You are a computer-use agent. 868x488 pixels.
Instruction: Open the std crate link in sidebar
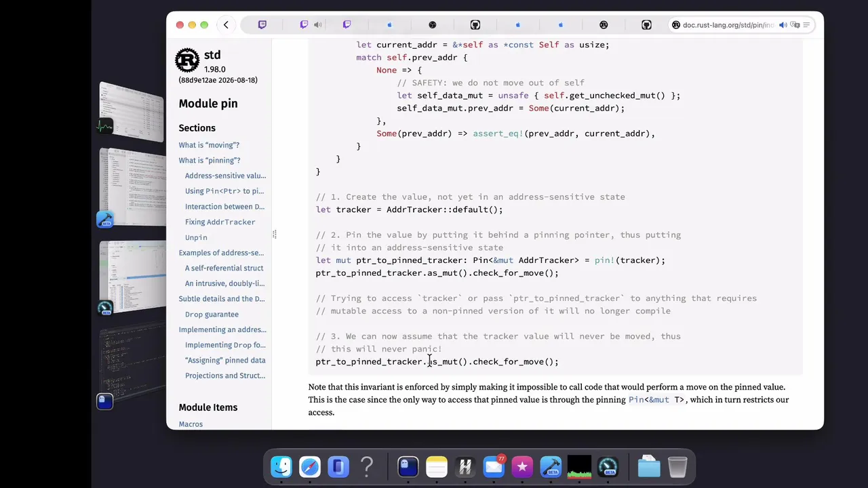pos(212,55)
